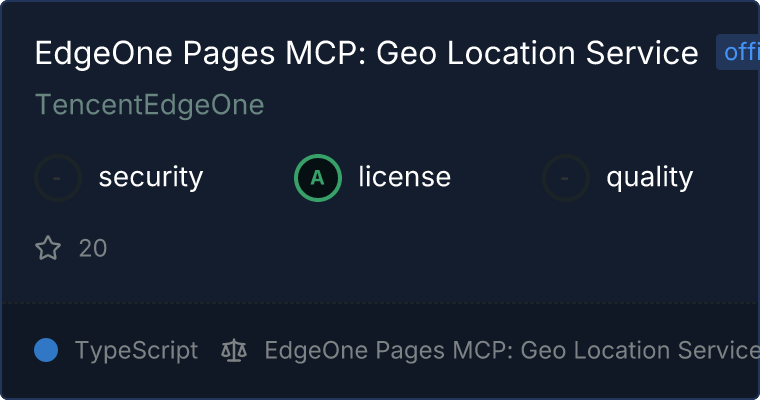Click blank space between license and quality

tap(496, 178)
